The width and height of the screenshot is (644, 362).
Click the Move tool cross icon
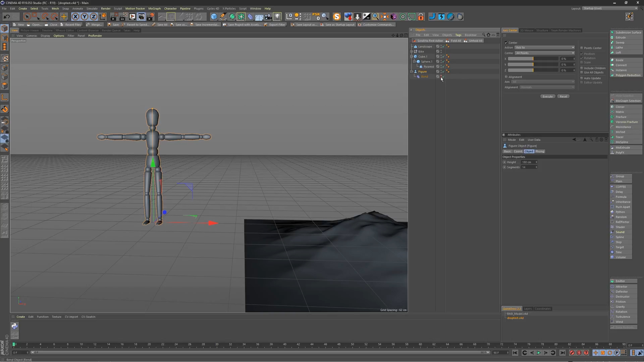tap(64, 16)
